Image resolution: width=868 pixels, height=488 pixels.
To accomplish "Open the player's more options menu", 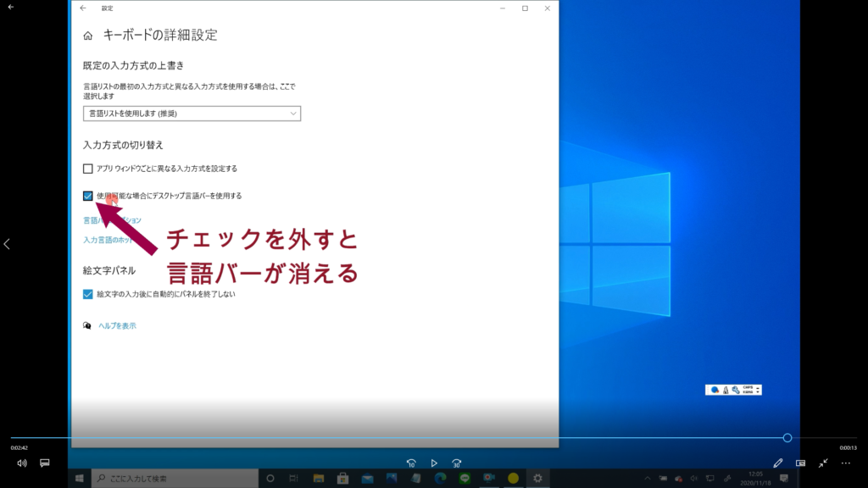I will 845,463.
